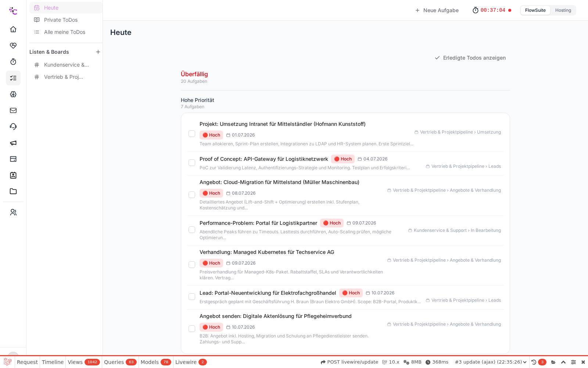Open the Kundenservice list in sidebar
588x368 pixels.
coord(66,65)
